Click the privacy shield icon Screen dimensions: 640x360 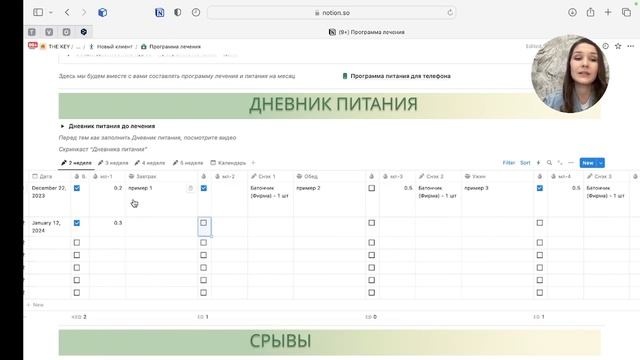click(x=178, y=12)
